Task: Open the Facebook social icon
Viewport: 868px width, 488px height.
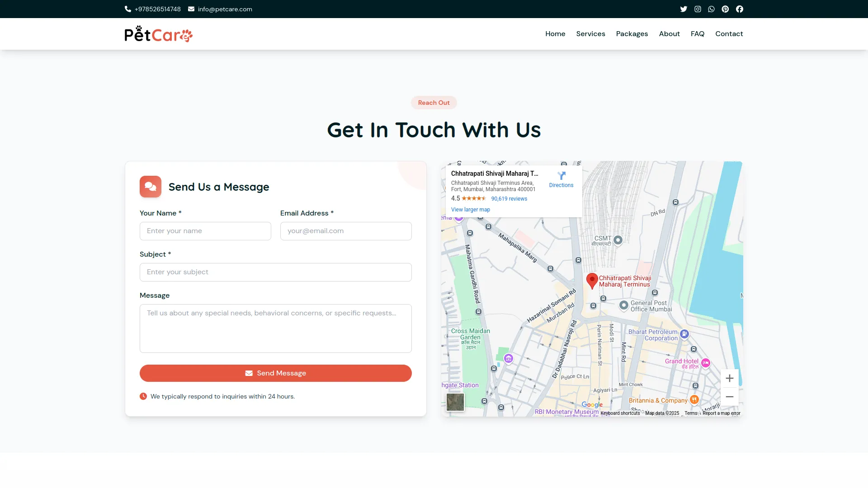Action: tap(740, 9)
